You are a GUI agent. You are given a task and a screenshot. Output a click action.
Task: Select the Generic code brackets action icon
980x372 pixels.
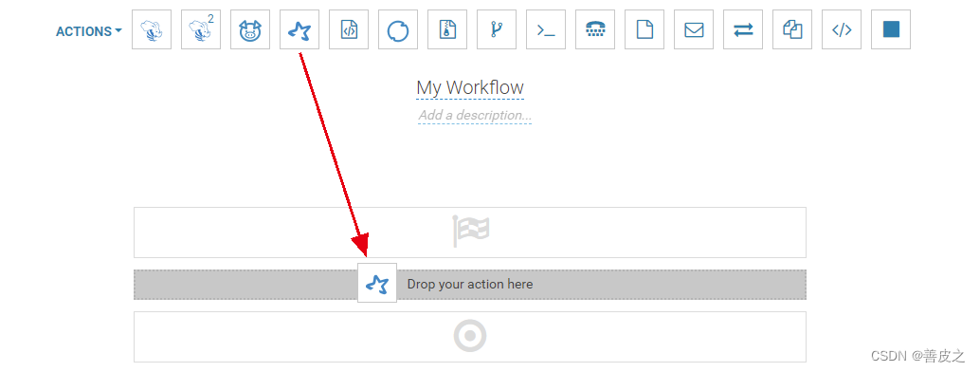(842, 29)
